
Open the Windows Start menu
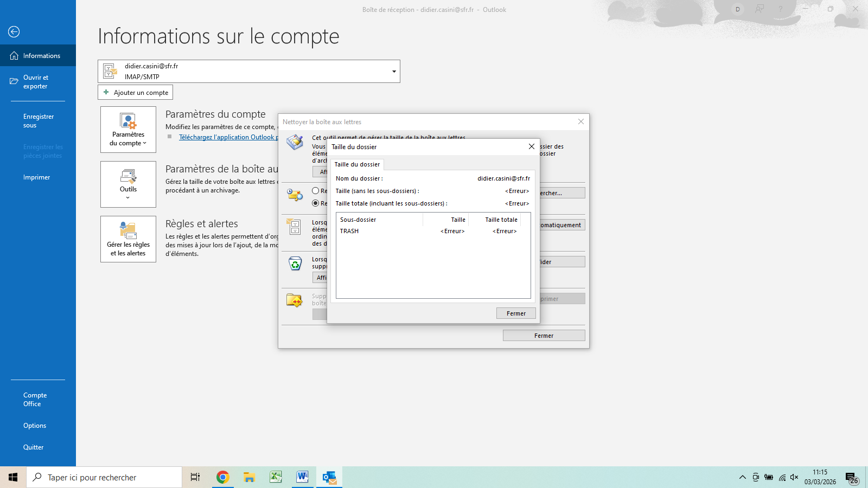[x=13, y=477]
